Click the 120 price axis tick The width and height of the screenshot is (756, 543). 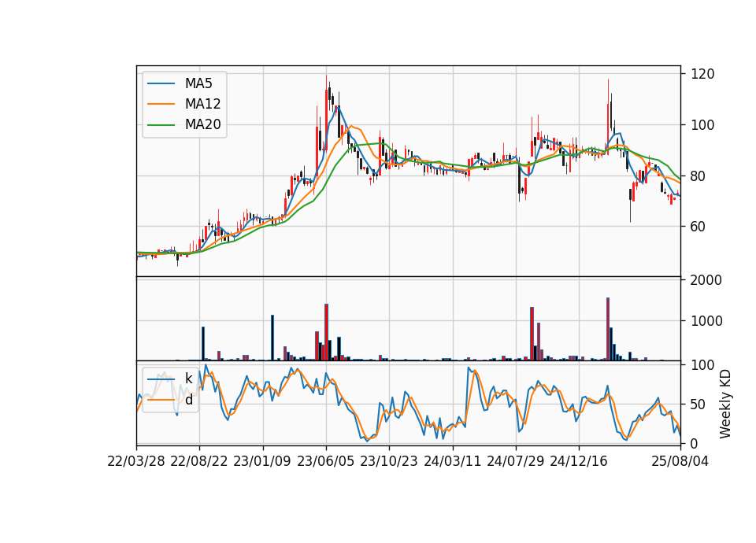(x=702, y=74)
